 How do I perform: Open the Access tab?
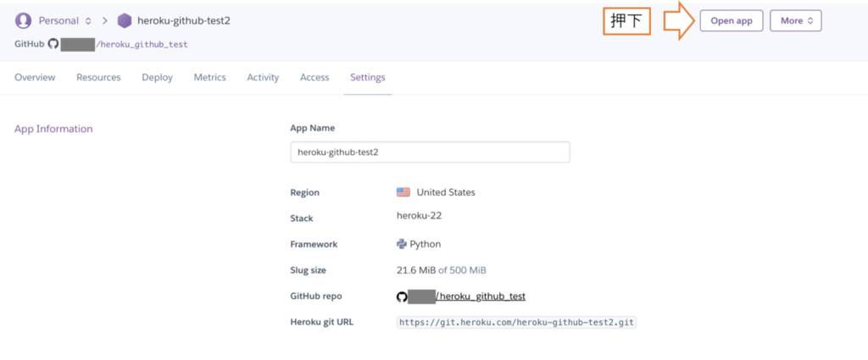point(314,77)
